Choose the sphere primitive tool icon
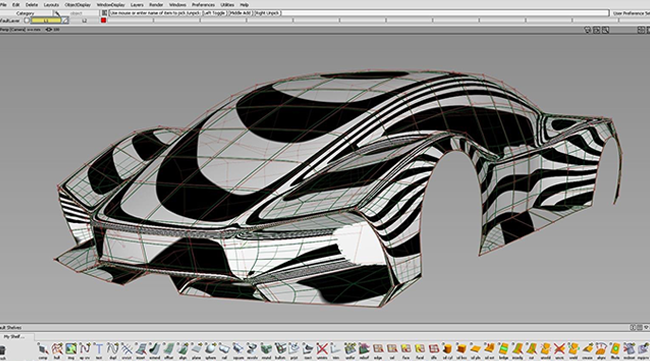 [211, 349]
